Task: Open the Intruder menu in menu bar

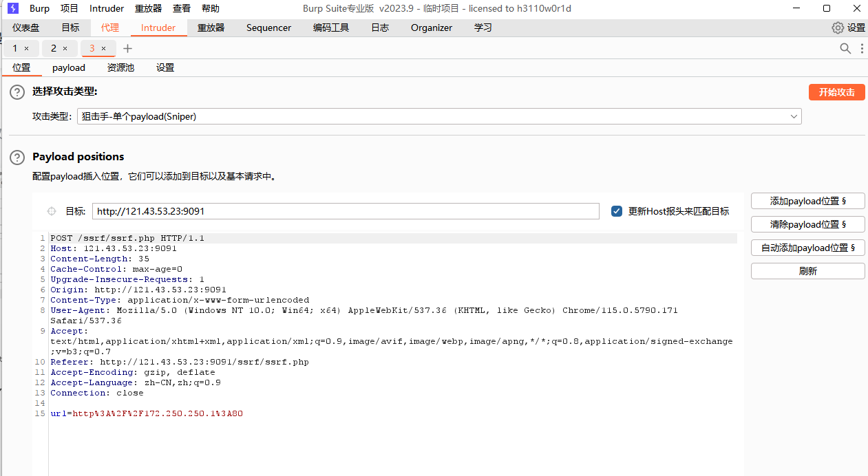Action: 107,8
